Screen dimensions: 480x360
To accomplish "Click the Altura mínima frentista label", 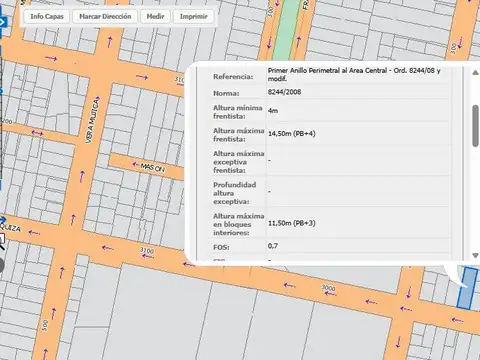I will (238, 112).
